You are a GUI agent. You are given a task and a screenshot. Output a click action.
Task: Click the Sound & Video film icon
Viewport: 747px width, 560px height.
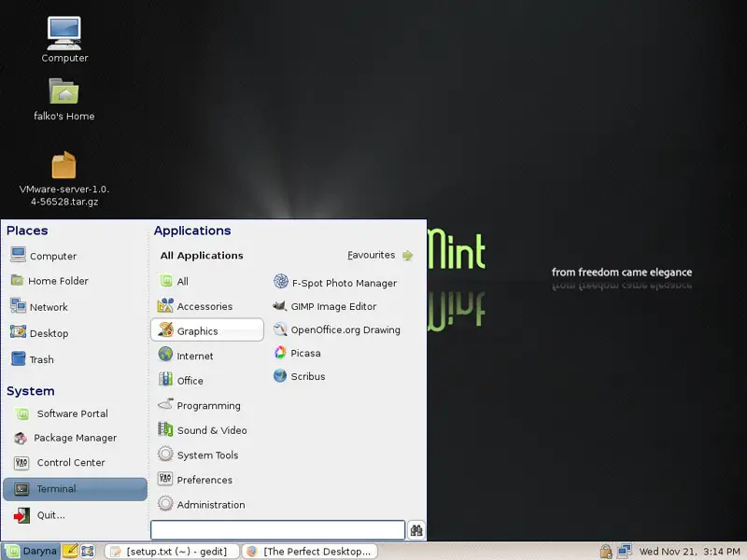pos(165,429)
